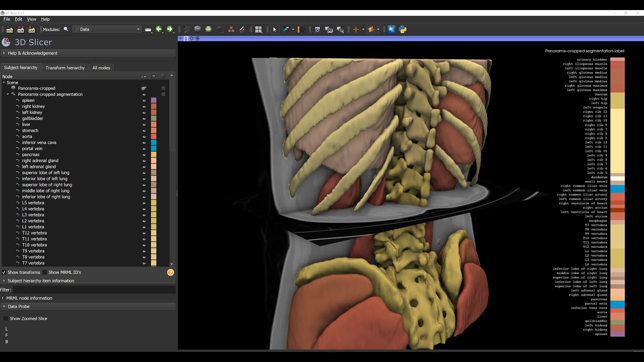
Task: Select the pancreas tree item
Action: 31,154
